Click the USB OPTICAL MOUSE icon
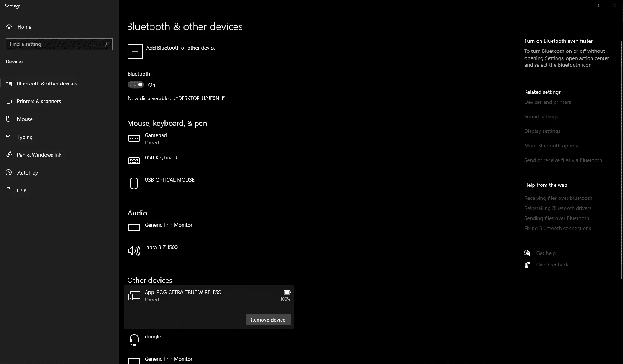Image resolution: width=623 pixels, height=364 pixels. 134,183
